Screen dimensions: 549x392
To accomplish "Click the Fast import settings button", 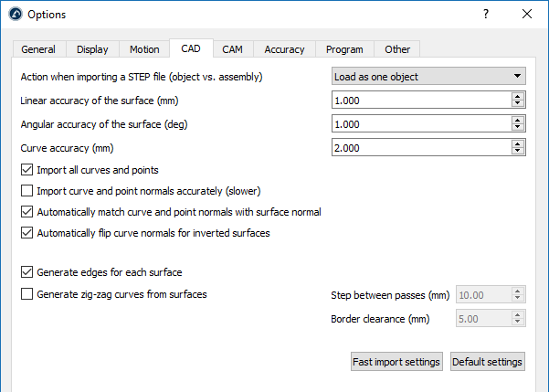I will [x=396, y=362].
